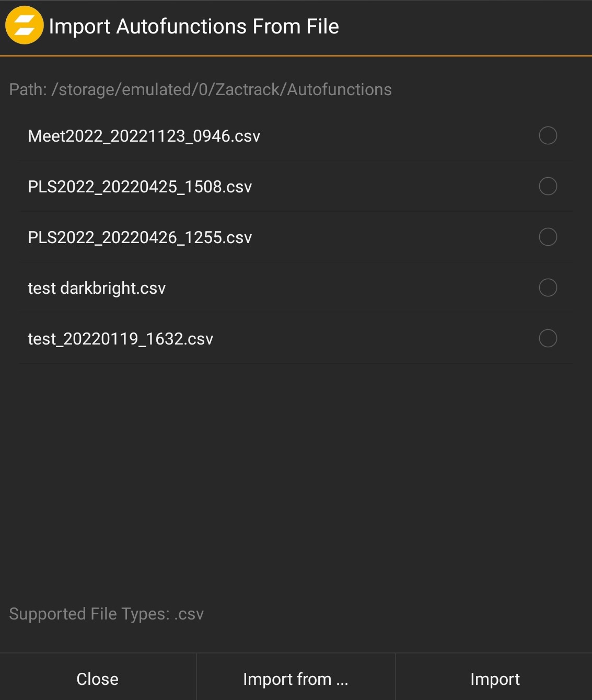Select the Meet2022_20221123_0946.csv radio button

(548, 136)
